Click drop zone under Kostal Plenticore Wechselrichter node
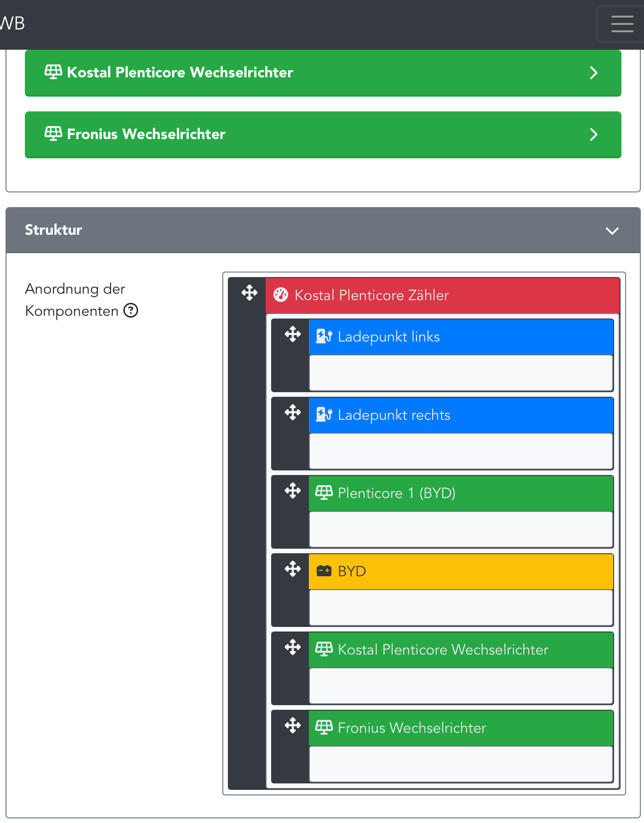The width and height of the screenshot is (644, 823). pyautogui.click(x=461, y=686)
